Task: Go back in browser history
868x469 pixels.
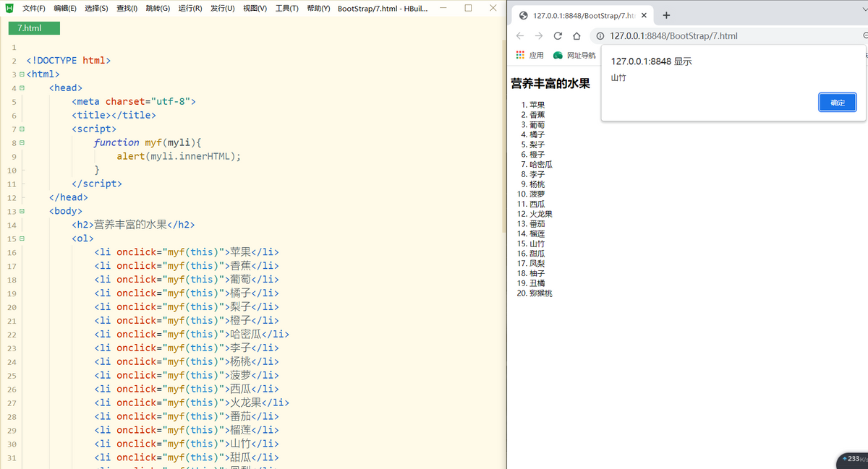Action: tap(520, 35)
